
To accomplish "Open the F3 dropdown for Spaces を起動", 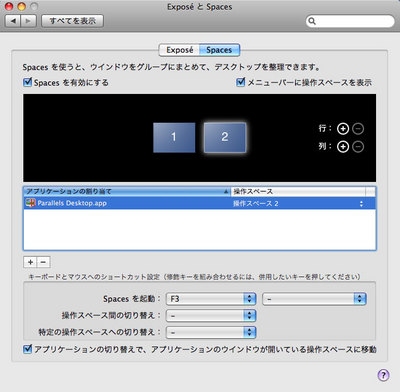I will (211, 299).
